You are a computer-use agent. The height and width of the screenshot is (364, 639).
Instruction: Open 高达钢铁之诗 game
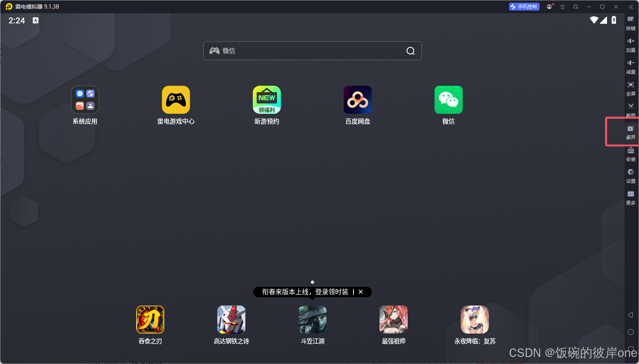pos(231,320)
